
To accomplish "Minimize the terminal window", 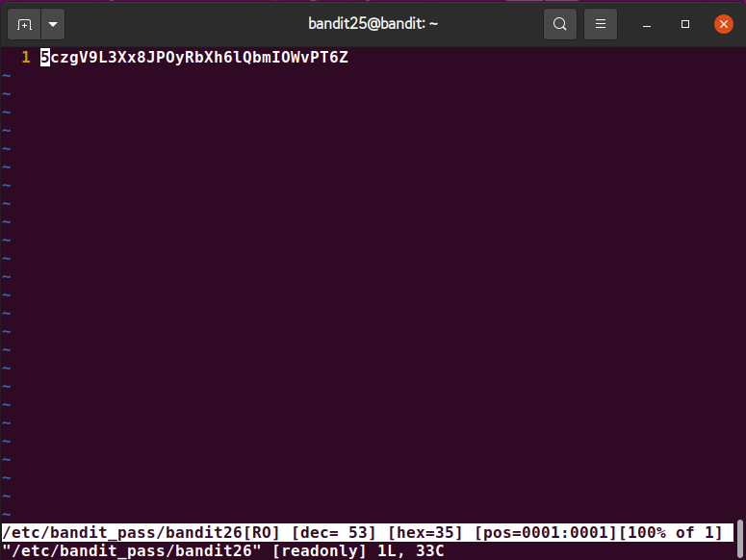I will pos(647,24).
